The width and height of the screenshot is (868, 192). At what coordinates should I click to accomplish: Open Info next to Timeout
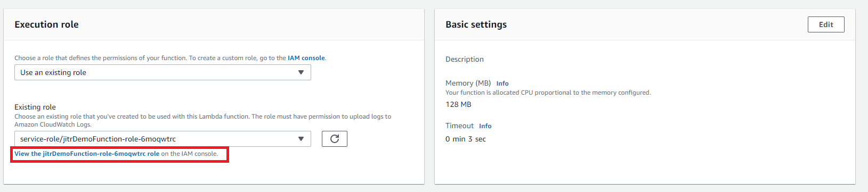tap(485, 126)
